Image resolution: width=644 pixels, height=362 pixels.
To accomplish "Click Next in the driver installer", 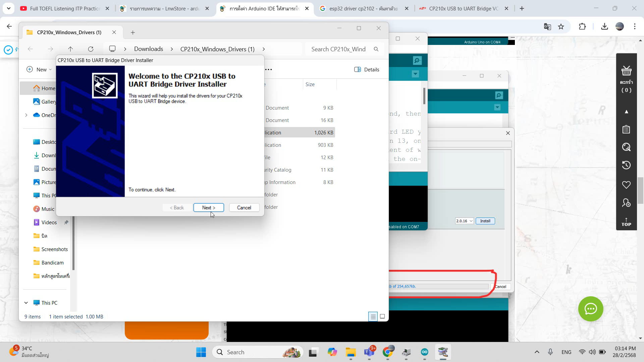I will click(208, 207).
